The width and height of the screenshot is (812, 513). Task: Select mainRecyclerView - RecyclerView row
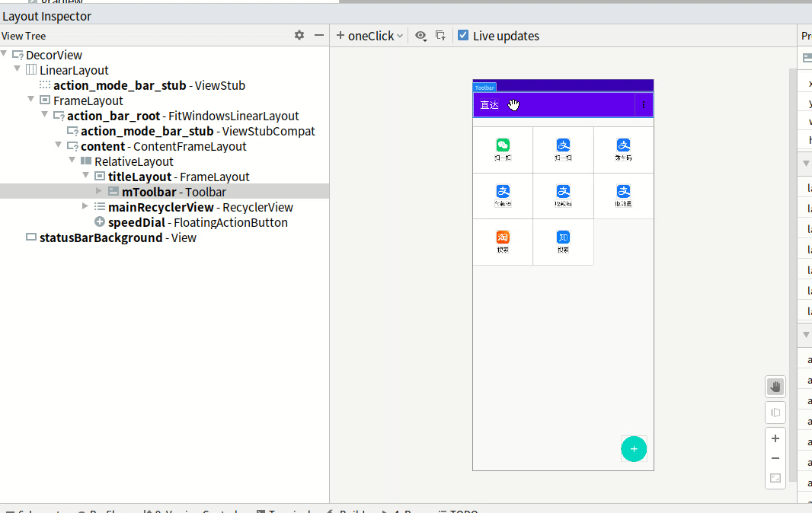pyautogui.click(x=165, y=207)
